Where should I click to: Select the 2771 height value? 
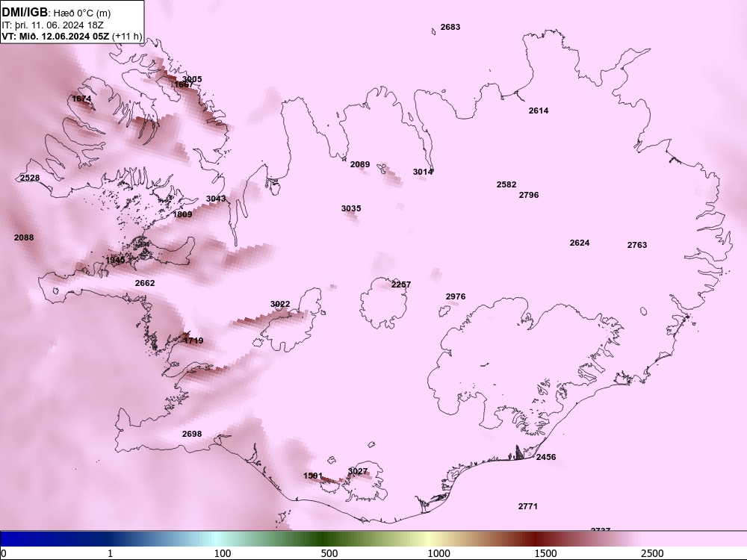pos(528,506)
